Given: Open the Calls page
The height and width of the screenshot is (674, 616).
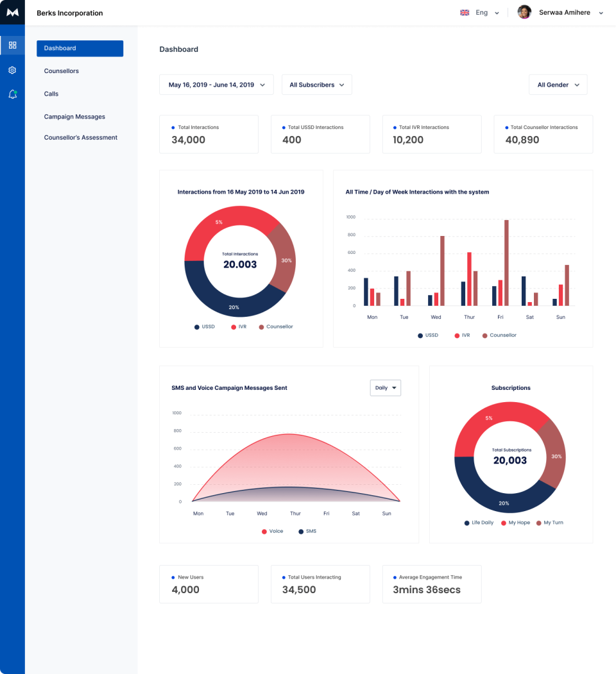Looking at the screenshot, I should pos(51,94).
